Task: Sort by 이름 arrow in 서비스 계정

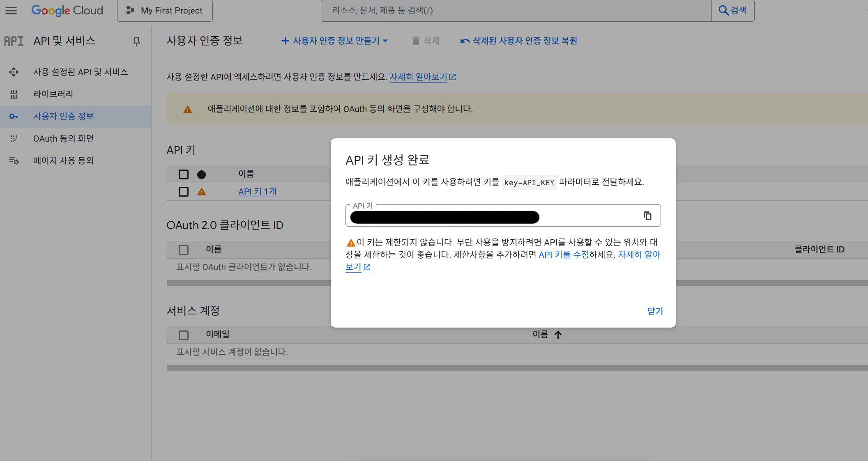Action: click(x=557, y=335)
